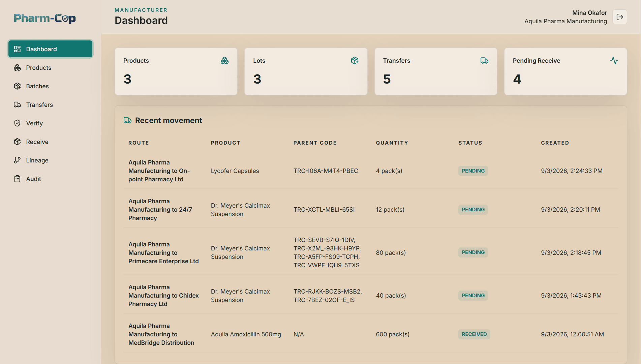Click the PARENT CODE column header
The height and width of the screenshot is (364, 641).
click(x=315, y=143)
